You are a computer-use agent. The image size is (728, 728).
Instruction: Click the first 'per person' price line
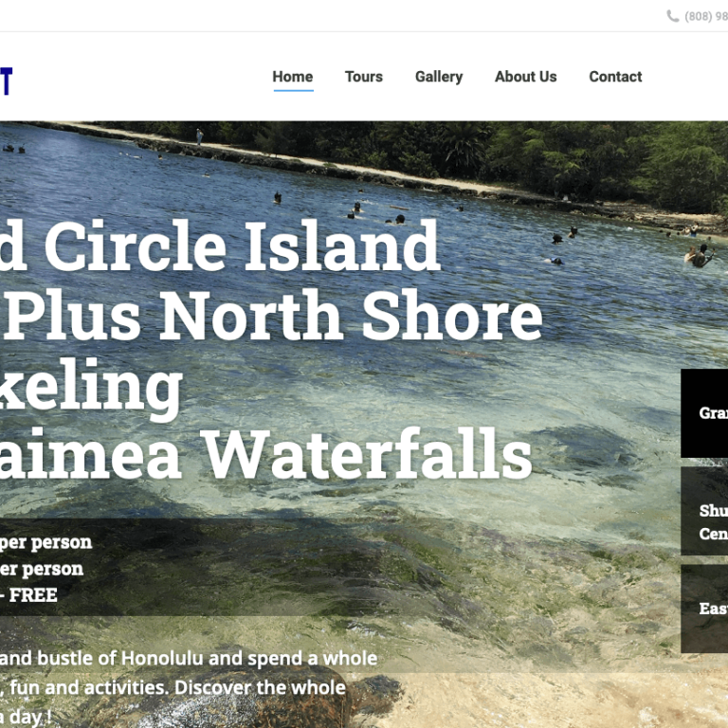coord(45,542)
